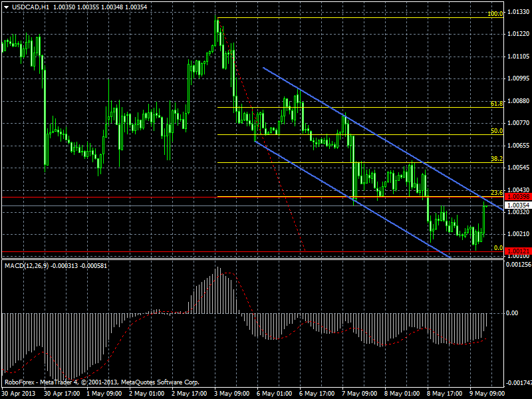Screen dimensions: 532x399
Task: Click the 1 May 09:00 time label
Action: coord(104,394)
